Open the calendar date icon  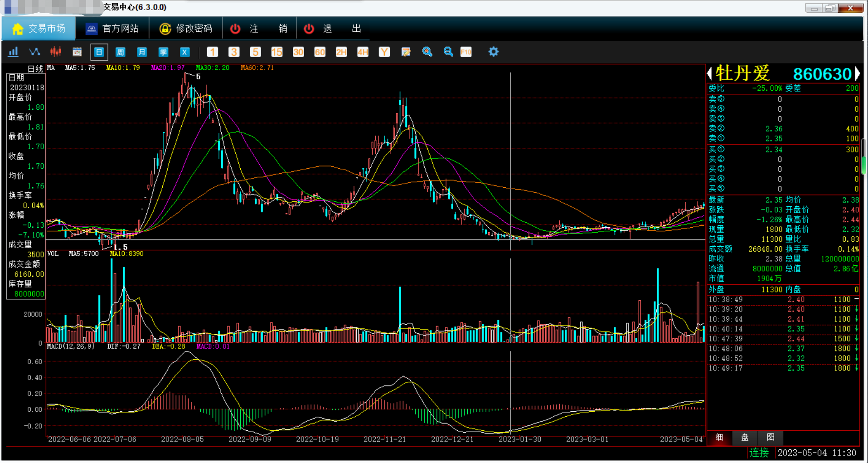click(77, 52)
